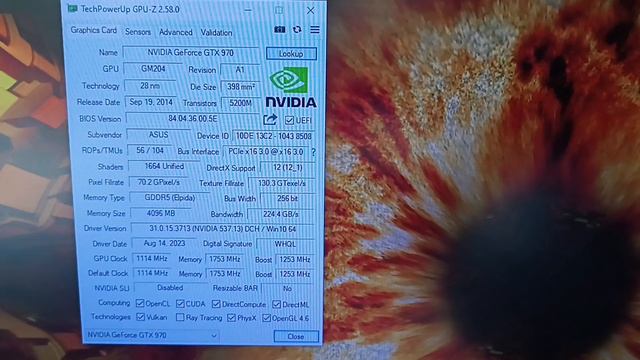Click the Memory Size value 4096 MB

pos(161,213)
